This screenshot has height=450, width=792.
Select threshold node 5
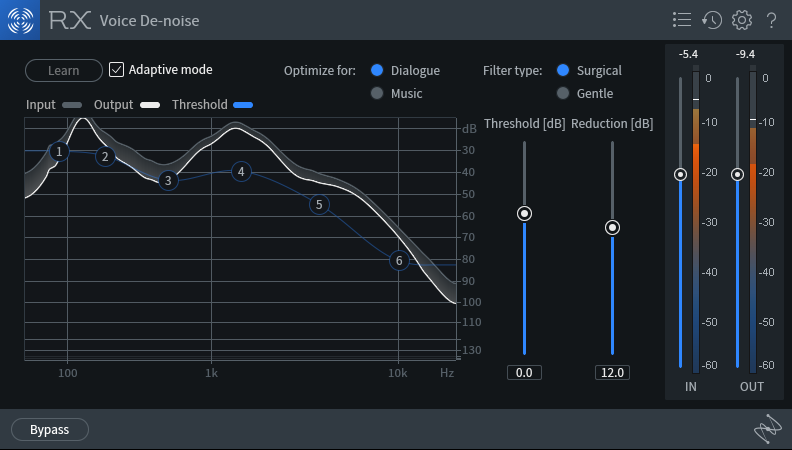point(319,205)
